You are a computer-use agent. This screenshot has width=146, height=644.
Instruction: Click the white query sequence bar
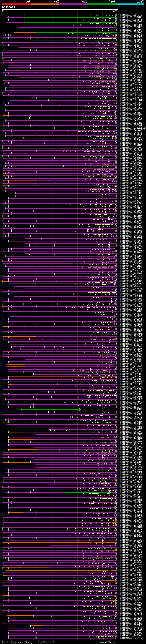tap(60, 10)
